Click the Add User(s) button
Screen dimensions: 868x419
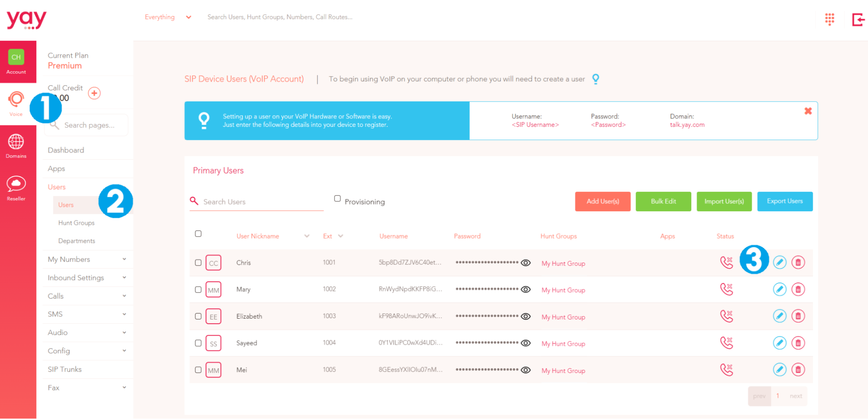click(603, 201)
